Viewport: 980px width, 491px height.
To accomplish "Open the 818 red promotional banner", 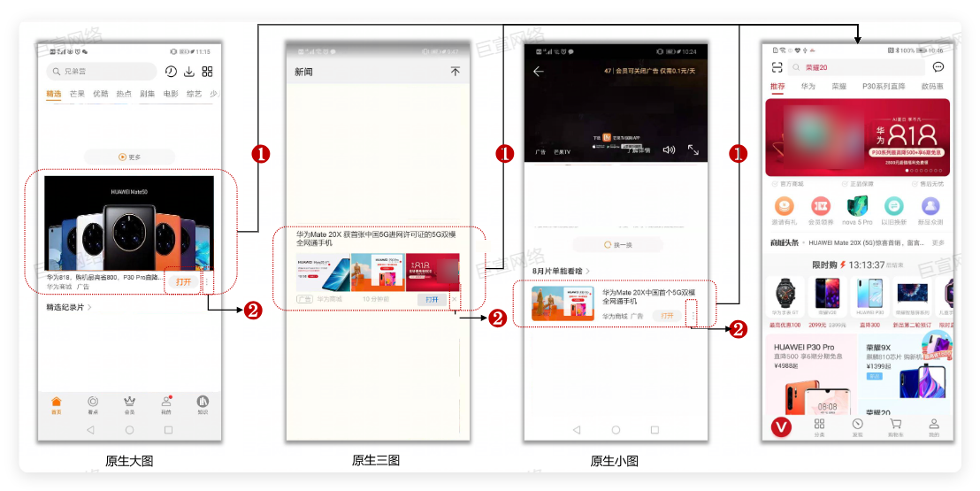I will (x=858, y=138).
